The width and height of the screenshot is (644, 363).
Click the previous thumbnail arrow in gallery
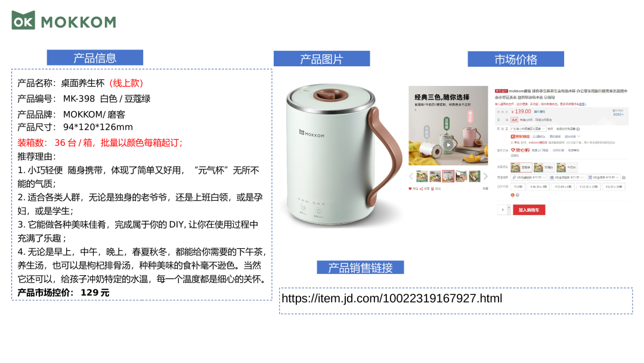coord(411,176)
